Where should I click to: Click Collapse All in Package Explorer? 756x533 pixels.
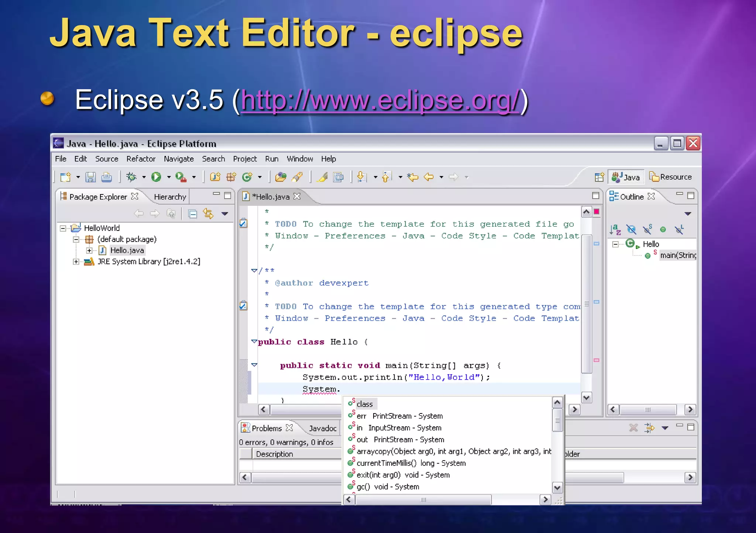(x=193, y=214)
